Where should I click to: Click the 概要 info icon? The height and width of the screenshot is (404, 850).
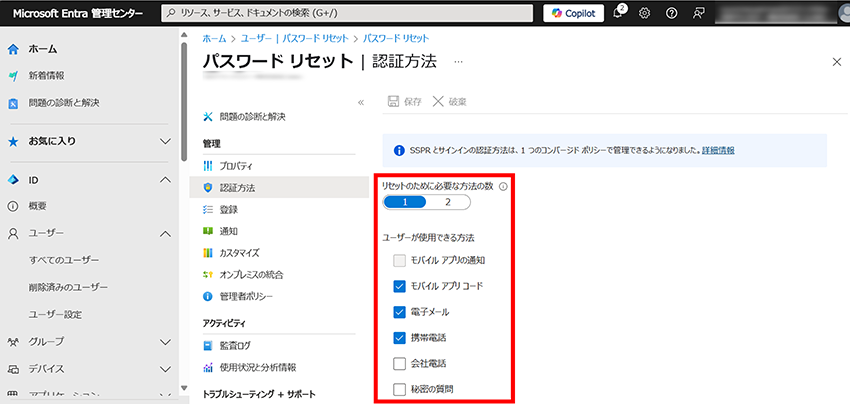coord(13,206)
